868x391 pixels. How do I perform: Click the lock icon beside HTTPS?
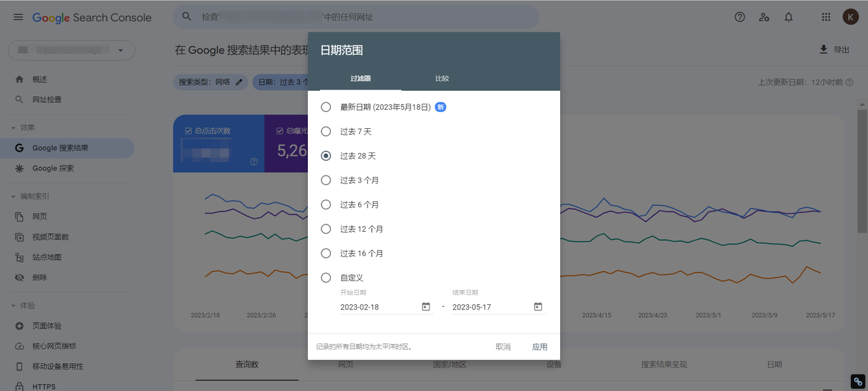(19, 386)
